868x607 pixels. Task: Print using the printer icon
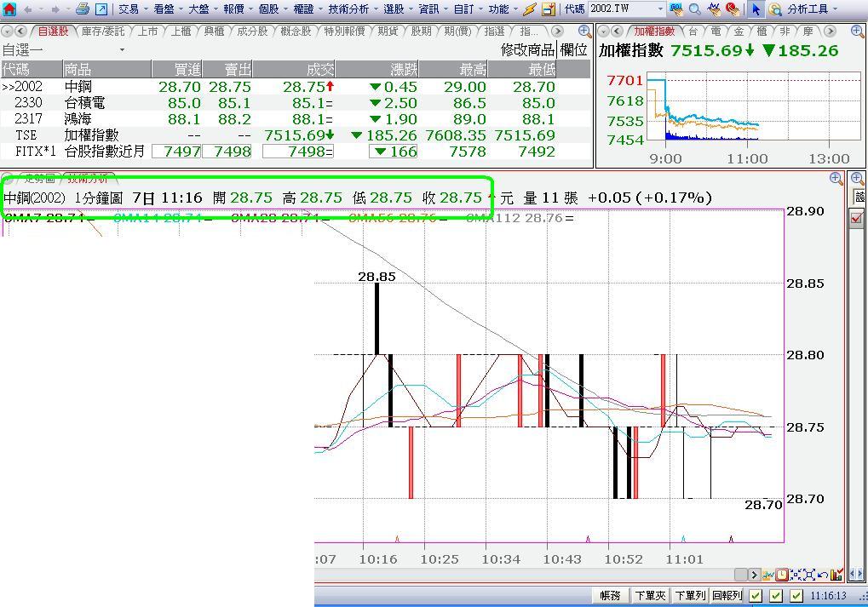(x=83, y=9)
